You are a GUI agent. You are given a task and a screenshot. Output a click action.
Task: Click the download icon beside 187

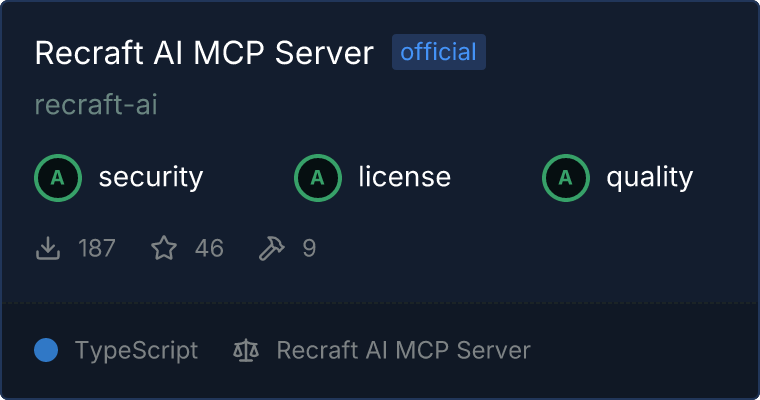[48, 248]
